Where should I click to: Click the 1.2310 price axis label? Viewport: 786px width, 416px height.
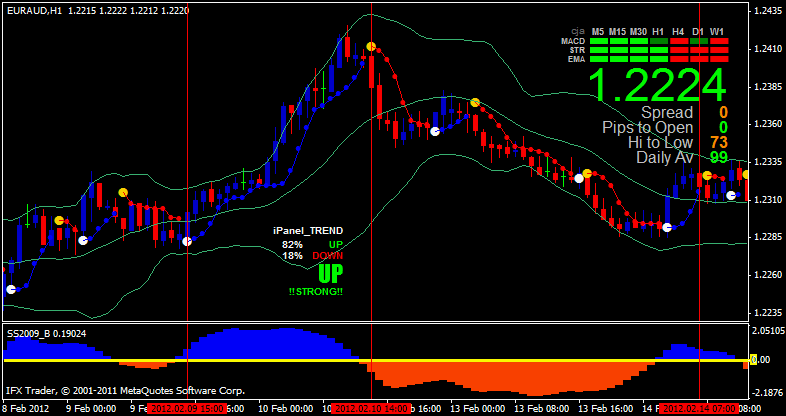(766, 199)
